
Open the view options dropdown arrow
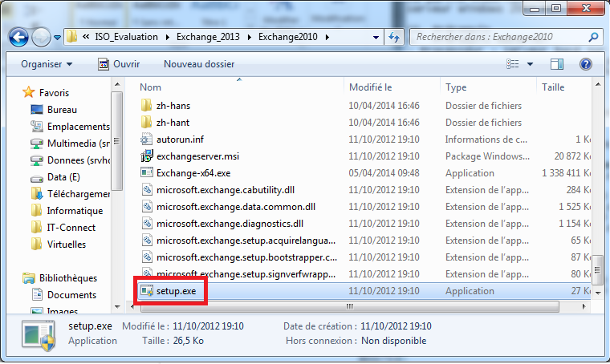pos(530,64)
